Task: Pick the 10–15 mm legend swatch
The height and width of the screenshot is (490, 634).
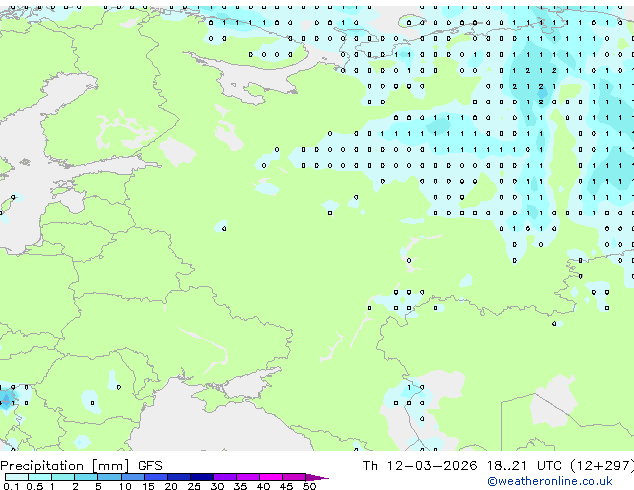Action: click(132, 477)
